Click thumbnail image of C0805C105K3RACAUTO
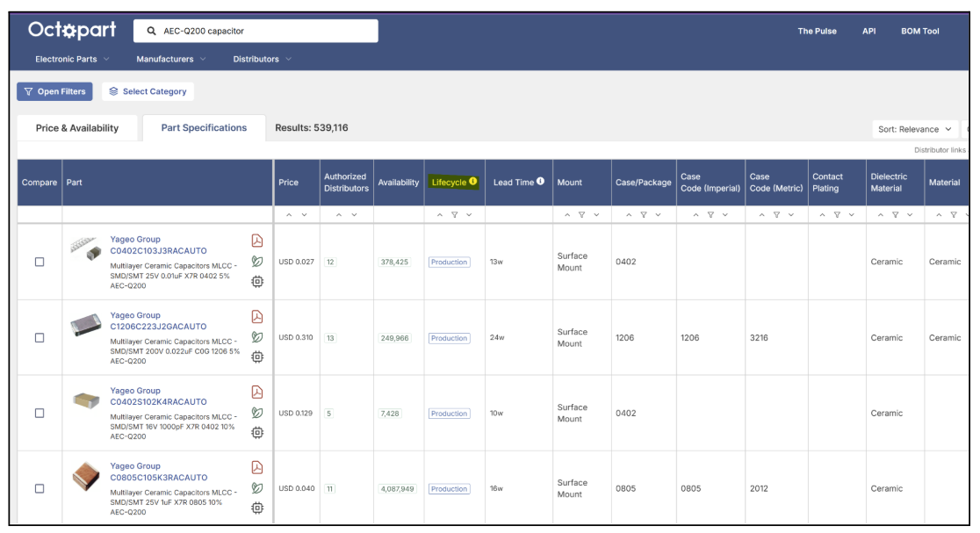Viewport: 980px width, 533px height. point(86,477)
